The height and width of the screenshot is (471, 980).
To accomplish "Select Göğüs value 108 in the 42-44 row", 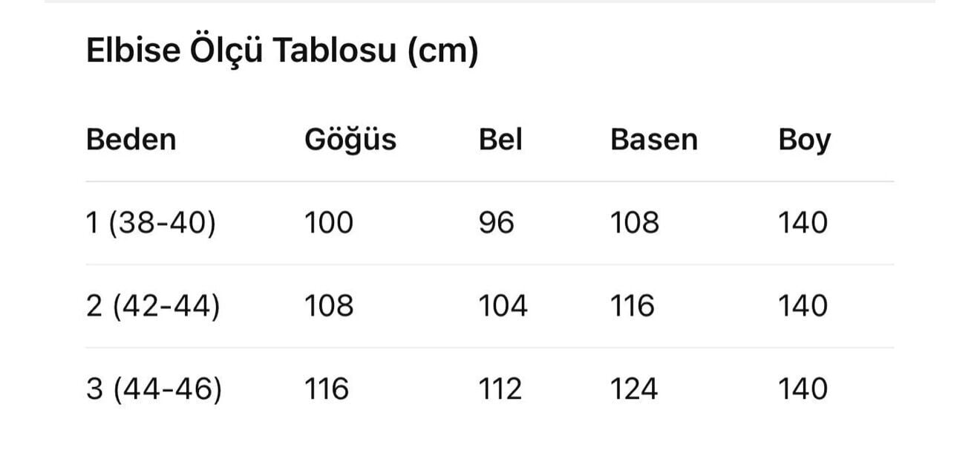I will pyautogui.click(x=329, y=306).
